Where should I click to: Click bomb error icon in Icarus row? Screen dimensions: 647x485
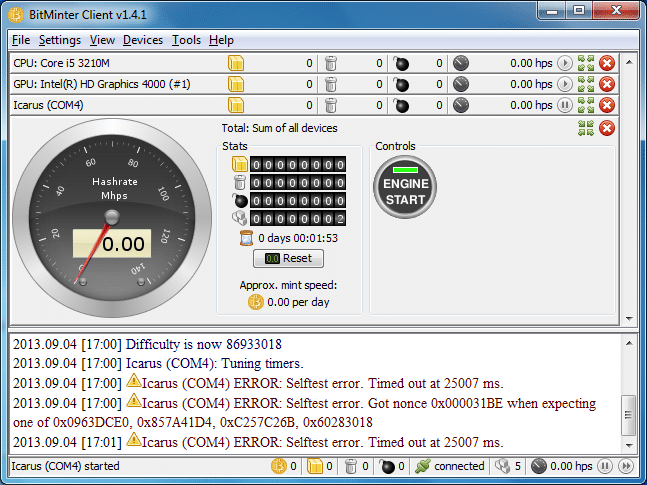(x=401, y=105)
